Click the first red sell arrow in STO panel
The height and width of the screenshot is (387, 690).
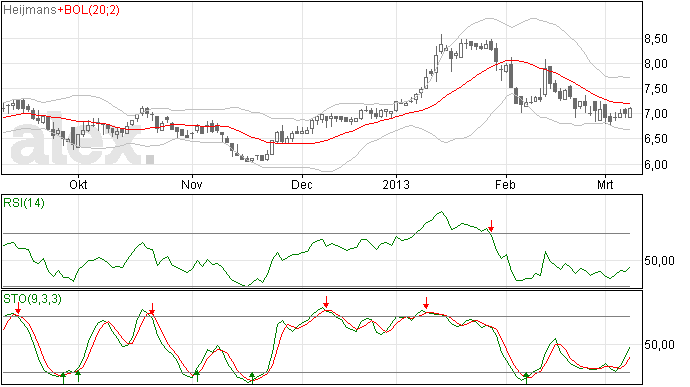pyautogui.click(x=18, y=308)
